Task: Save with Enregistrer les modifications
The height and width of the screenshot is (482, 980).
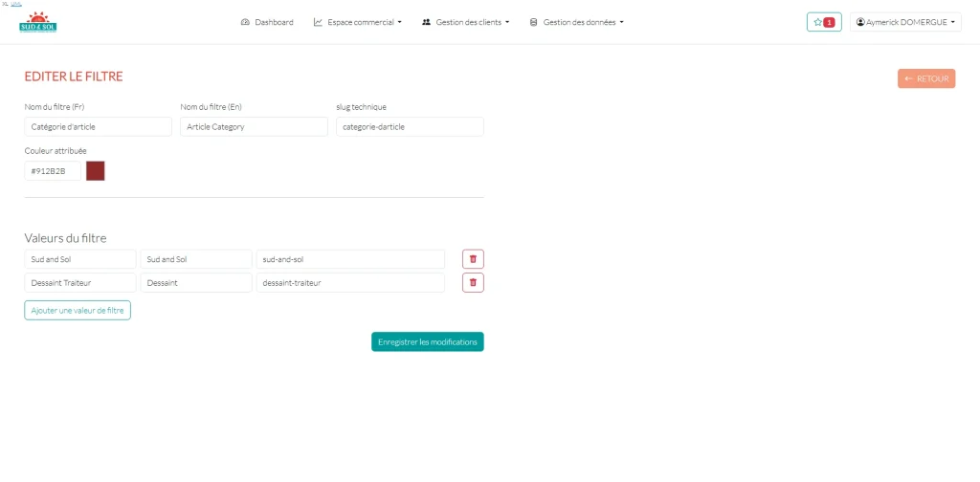Action: point(427,341)
